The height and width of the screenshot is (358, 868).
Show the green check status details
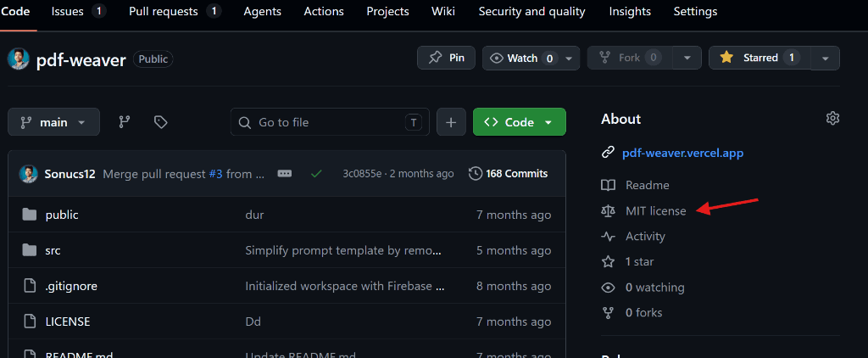tap(316, 173)
